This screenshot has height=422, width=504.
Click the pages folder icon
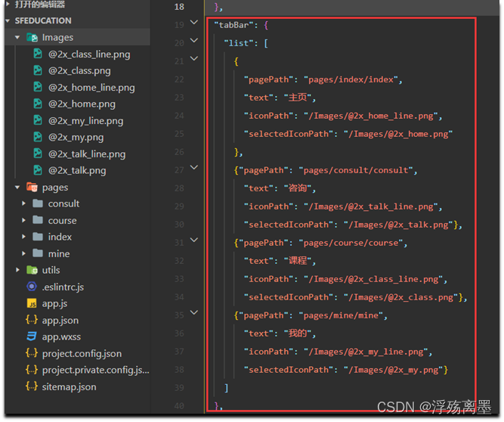click(x=32, y=187)
